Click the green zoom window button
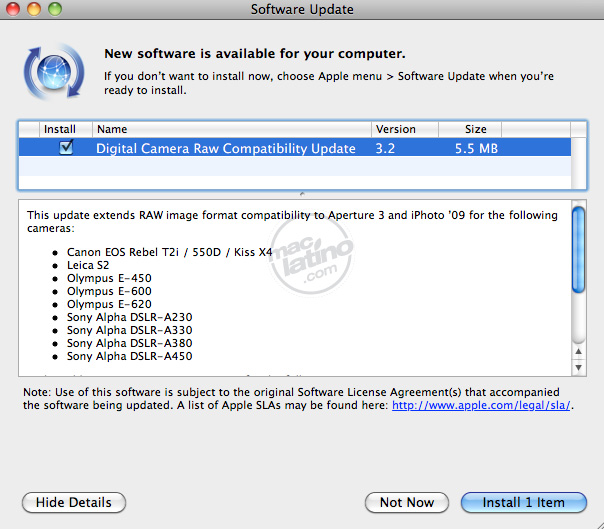Viewport: 604px width, 529px height. click(55, 9)
